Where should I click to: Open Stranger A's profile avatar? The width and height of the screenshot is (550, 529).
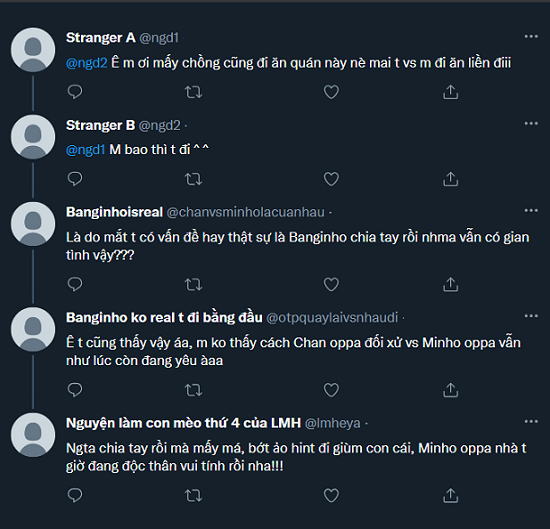coord(33,50)
